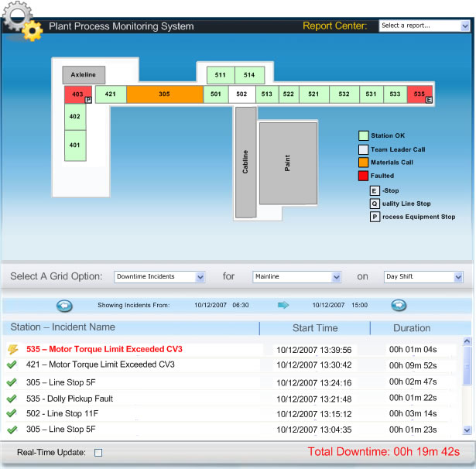The height and width of the screenshot is (469, 476).
Task: Click the green checkmark beside the 421 incident
Action: [x=12, y=365]
